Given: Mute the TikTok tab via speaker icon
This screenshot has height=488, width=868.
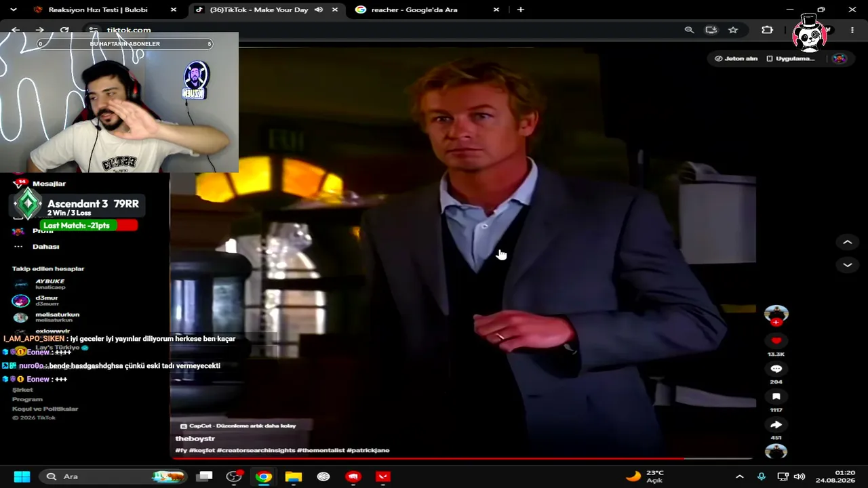Looking at the screenshot, I should pyautogui.click(x=319, y=9).
